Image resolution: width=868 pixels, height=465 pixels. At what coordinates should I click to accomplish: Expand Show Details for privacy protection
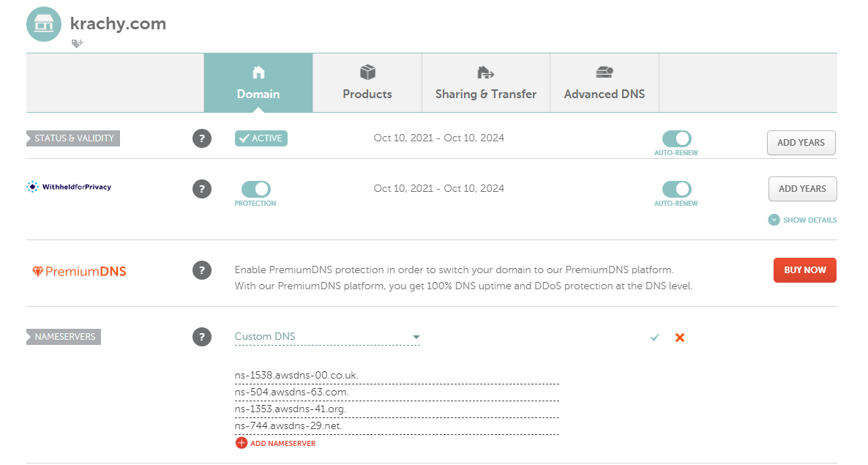coord(803,220)
